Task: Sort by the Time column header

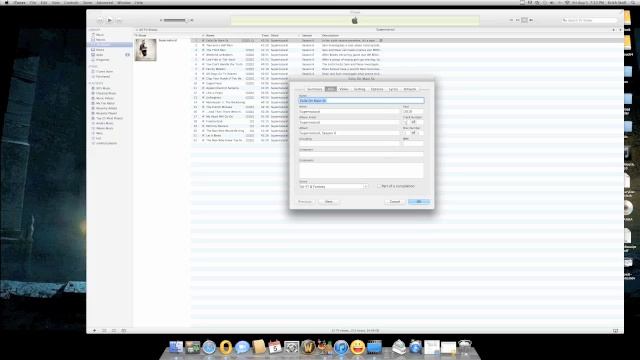Action: 264,36
